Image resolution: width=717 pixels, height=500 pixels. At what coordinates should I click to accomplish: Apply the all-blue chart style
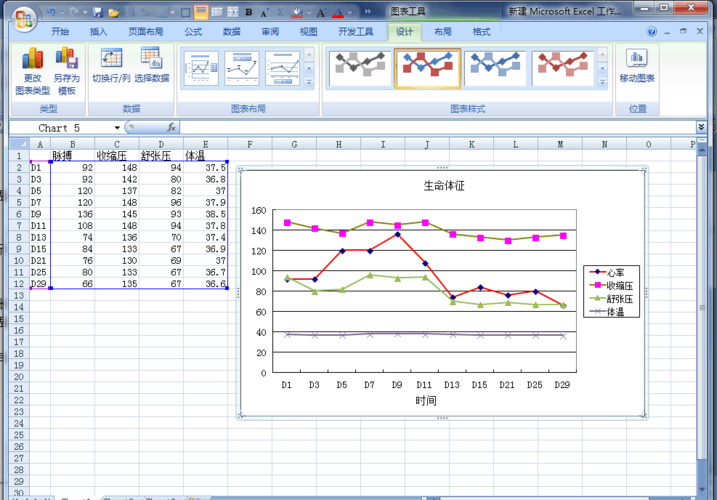point(495,68)
